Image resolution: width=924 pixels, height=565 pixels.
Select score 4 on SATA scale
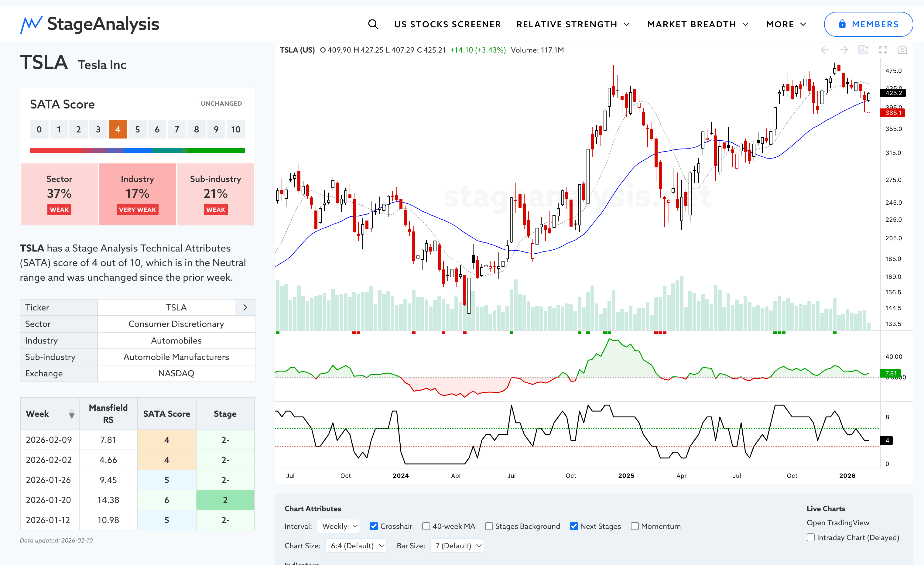pyautogui.click(x=118, y=129)
